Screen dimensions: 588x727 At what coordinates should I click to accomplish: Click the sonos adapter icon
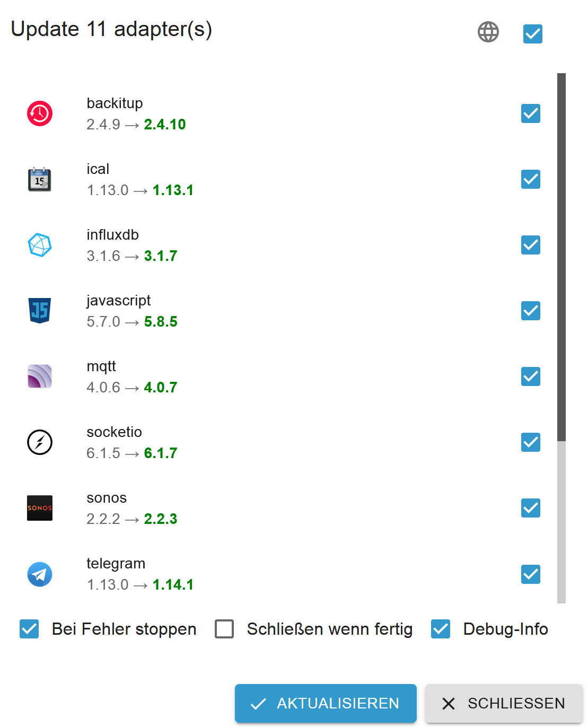click(40, 507)
